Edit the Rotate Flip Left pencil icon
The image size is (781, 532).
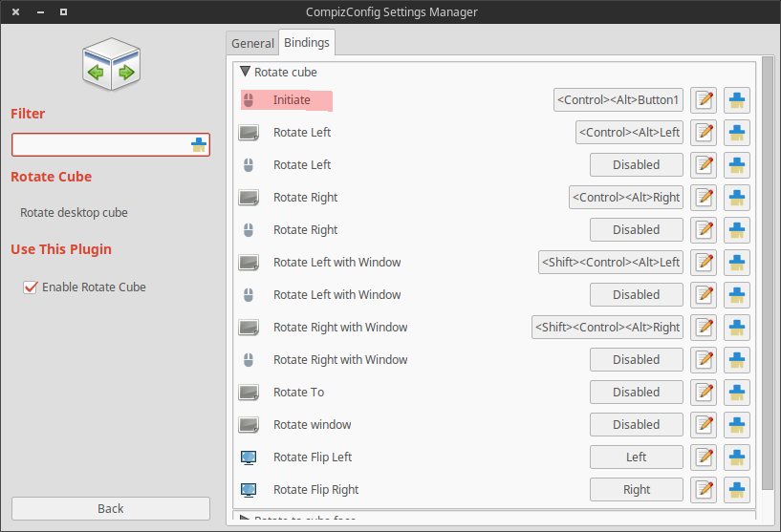point(704,458)
